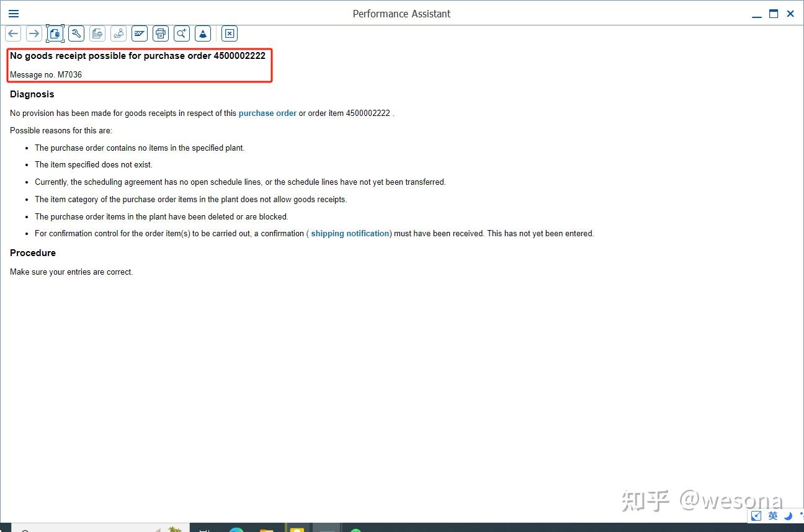Open technical information via the wrench icon
Screen dimensions: 804x532
point(76,33)
